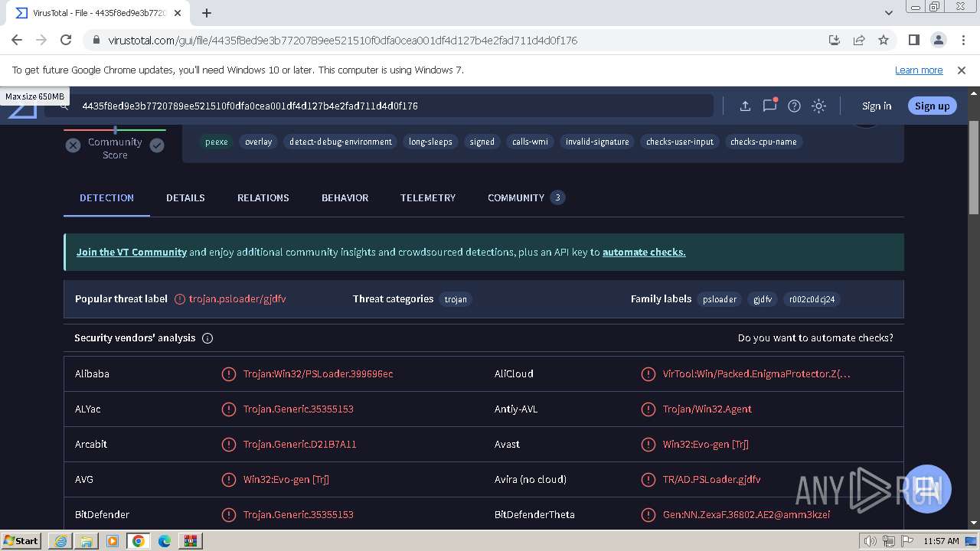
Task: Switch to the DETECTION tab
Action: tap(106, 197)
